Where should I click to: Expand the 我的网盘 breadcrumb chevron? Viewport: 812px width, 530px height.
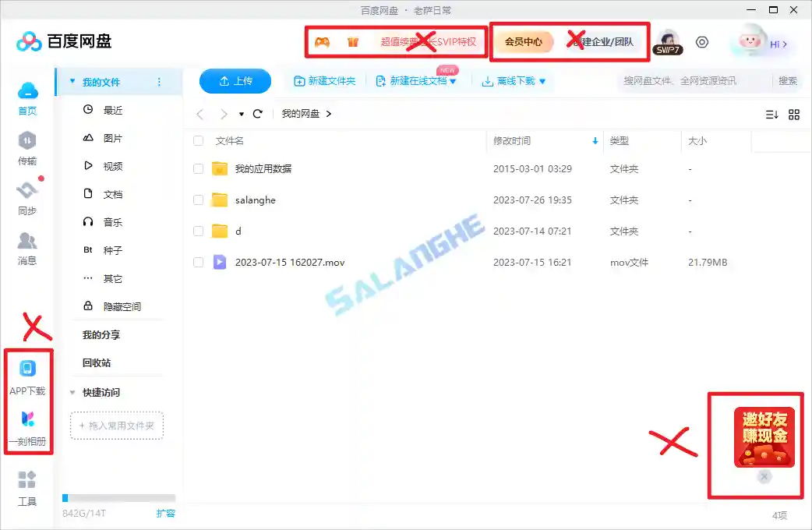point(328,114)
